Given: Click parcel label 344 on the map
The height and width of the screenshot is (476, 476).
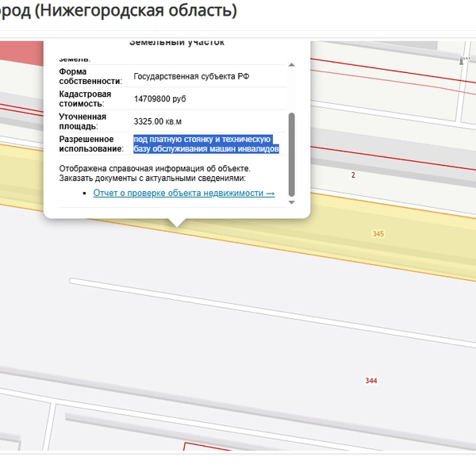Looking at the screenshot, I should tap(371, 381).
